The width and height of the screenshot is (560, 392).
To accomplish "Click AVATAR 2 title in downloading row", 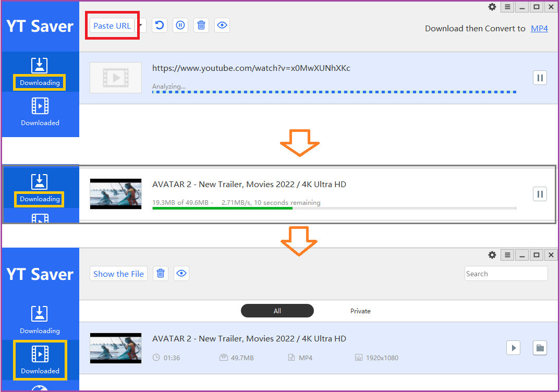I will (249, 185).
